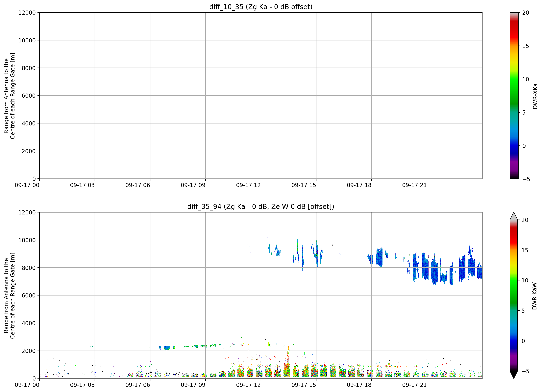Click the DWR-KaW rainbow colorbar

coord(514,295)
